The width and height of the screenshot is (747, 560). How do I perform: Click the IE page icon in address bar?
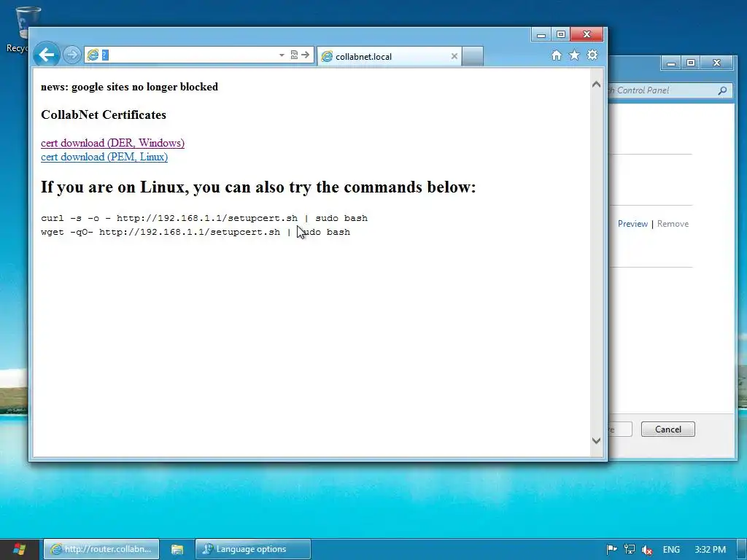[93, 55]
